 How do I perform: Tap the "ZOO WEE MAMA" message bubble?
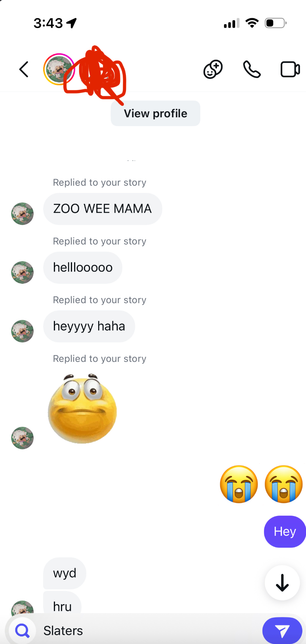coord(103,209)
